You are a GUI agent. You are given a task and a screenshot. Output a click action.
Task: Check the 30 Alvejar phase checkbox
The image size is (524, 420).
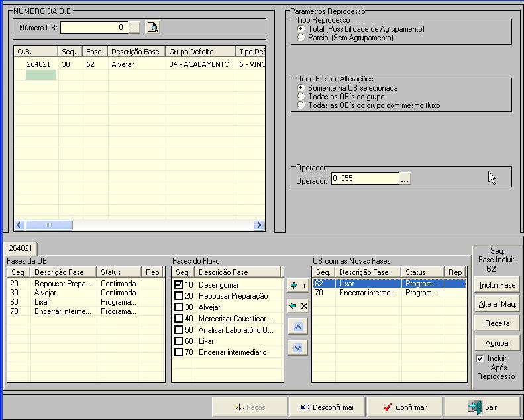178,307
